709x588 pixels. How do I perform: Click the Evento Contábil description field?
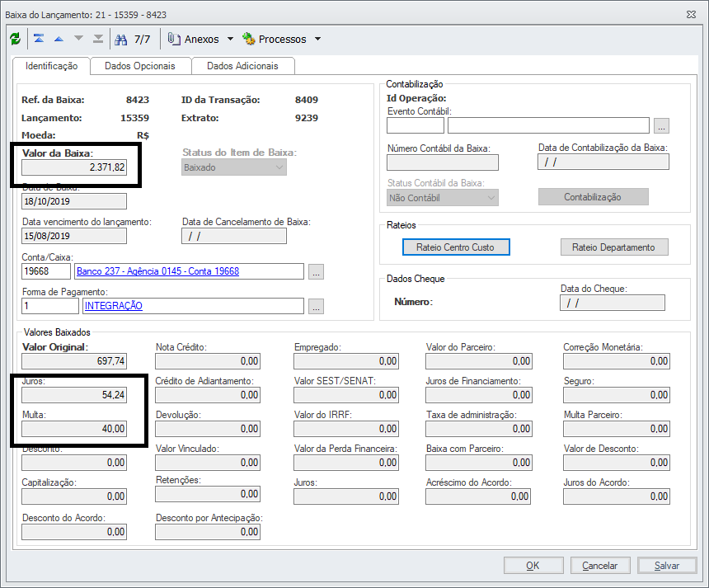click(548, 125)
